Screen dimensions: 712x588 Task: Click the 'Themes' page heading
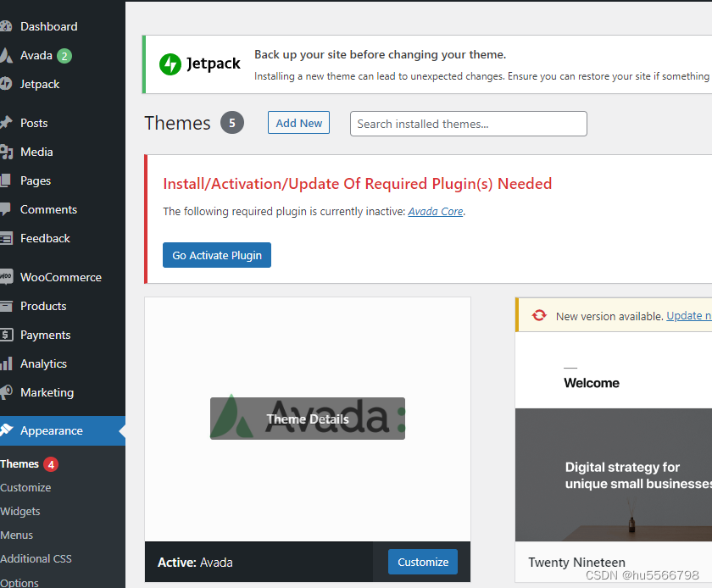[x=177, y=123]
